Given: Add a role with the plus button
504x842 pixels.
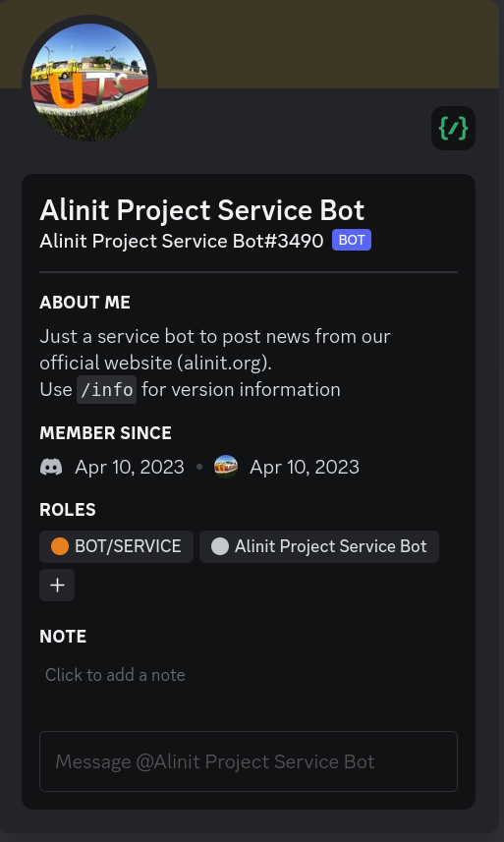Looking at the screenshot, I should [57, 585].
